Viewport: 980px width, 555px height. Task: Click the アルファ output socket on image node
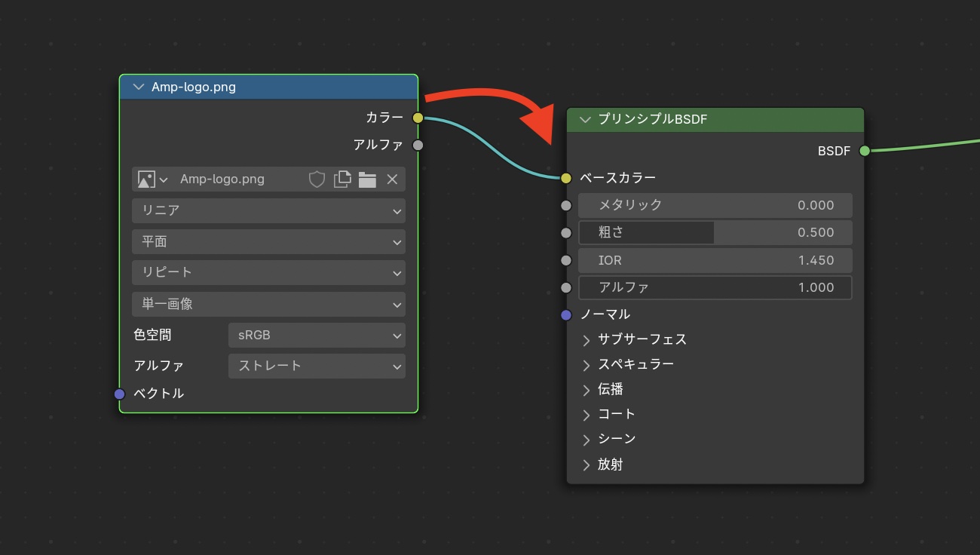pyautogui.click(x=418, y=145)
